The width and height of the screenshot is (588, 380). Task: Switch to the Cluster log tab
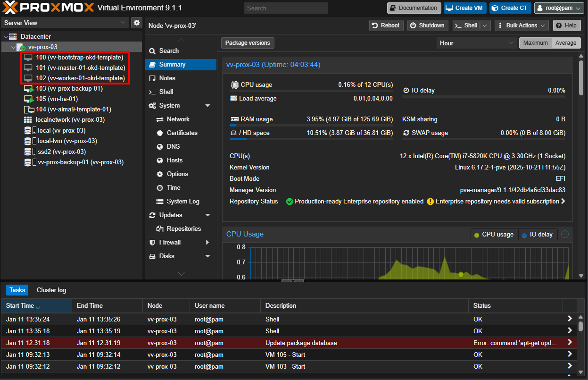(x=51, y=290)
